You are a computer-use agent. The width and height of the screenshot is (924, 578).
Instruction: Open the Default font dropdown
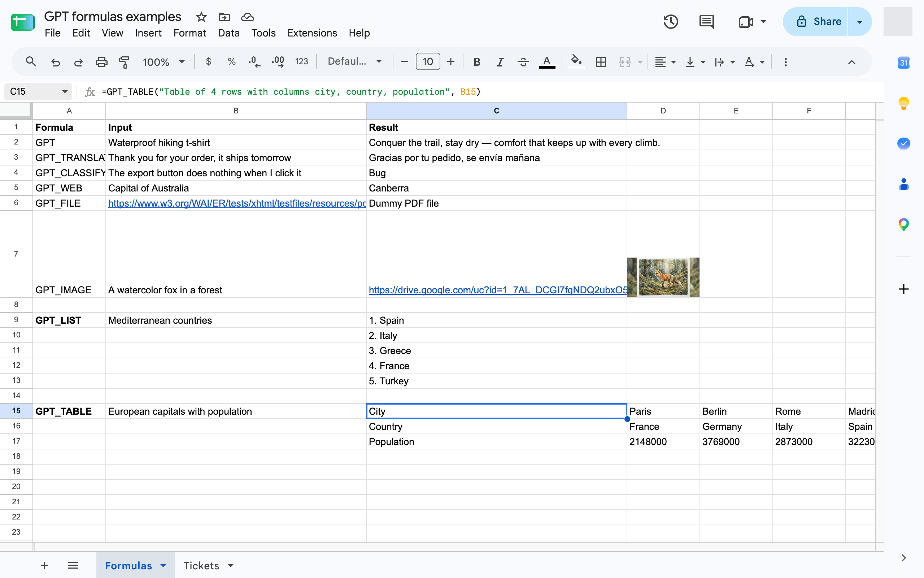[x=355, y=61]
